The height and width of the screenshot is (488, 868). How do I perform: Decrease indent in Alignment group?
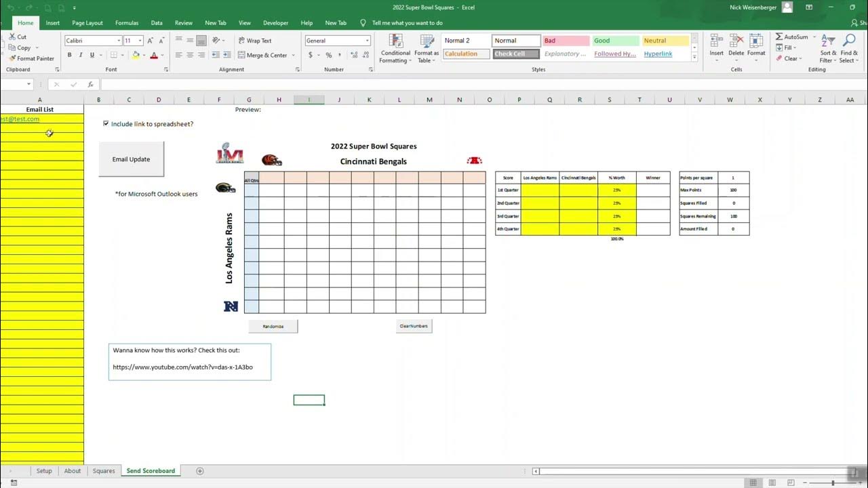coord(216,55)
